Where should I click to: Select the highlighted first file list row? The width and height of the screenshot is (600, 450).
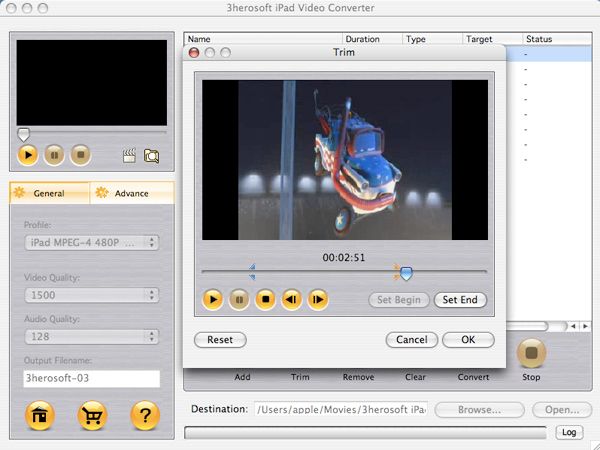coord(548,54)
